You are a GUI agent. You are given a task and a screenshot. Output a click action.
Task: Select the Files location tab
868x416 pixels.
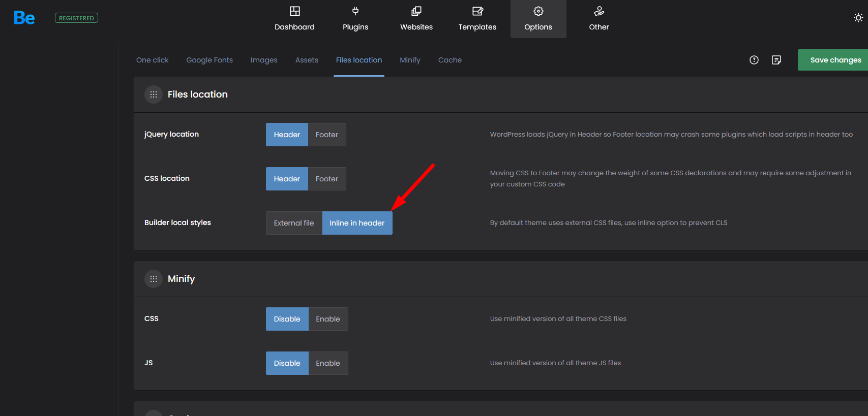[x=359, y=60]
